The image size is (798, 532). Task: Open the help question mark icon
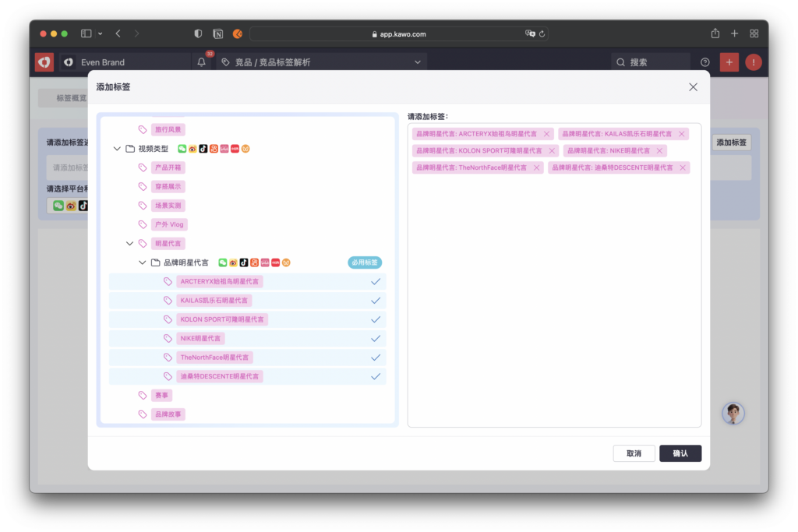[x=705, y=62]
